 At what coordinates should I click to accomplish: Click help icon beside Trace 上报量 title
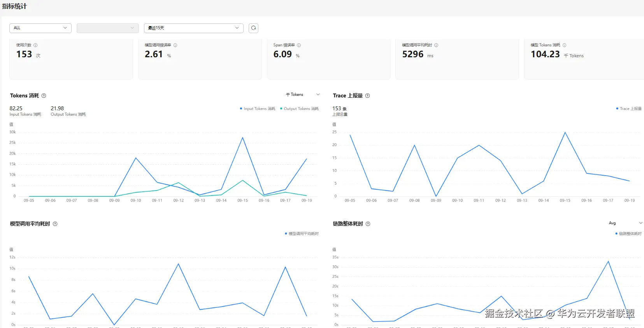368,96
